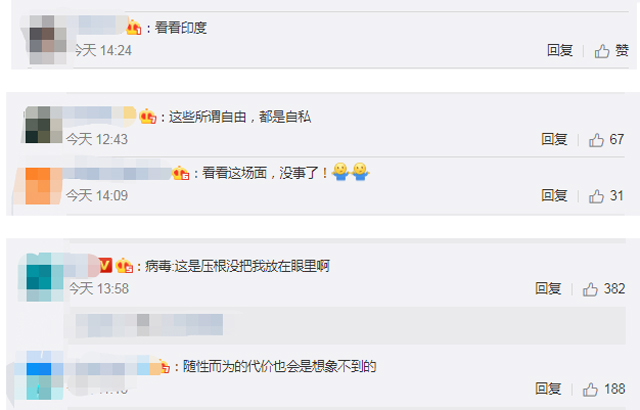Image resolution: width=640 pixels, height=410 pixels.
Task: Reply to the 看看印度 comment
Action: (x=560, y=51)
